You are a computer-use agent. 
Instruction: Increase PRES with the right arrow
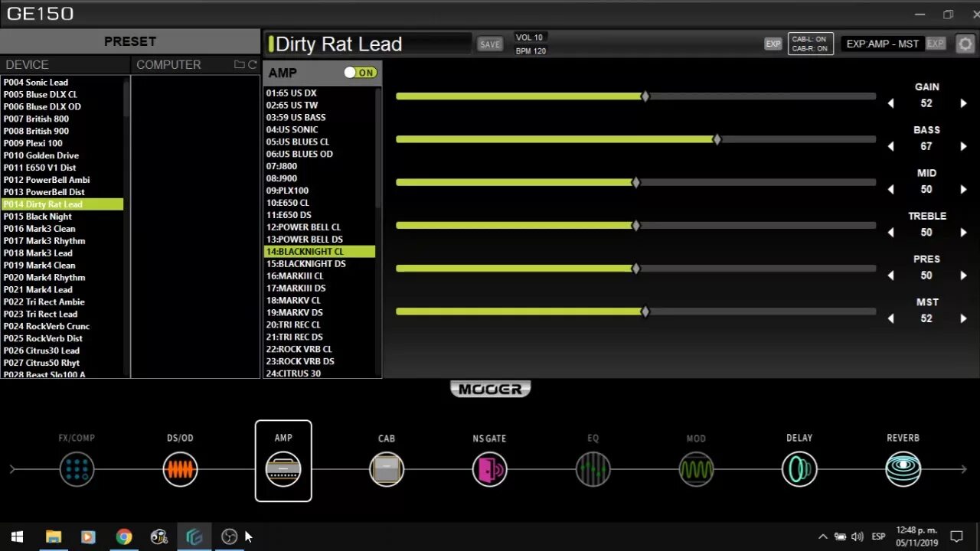pyautogui.click(x=963, y=275)
